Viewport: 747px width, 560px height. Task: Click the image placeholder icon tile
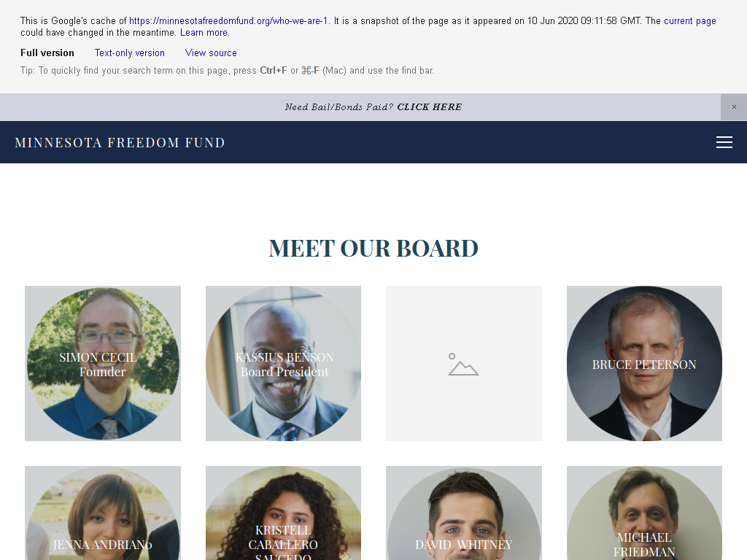[x=463, y=363]
